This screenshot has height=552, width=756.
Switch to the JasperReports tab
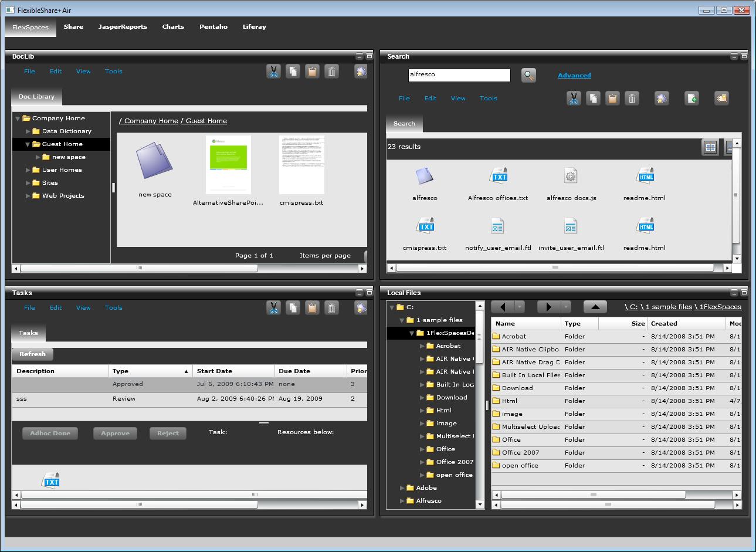click(x=123, y=27)
